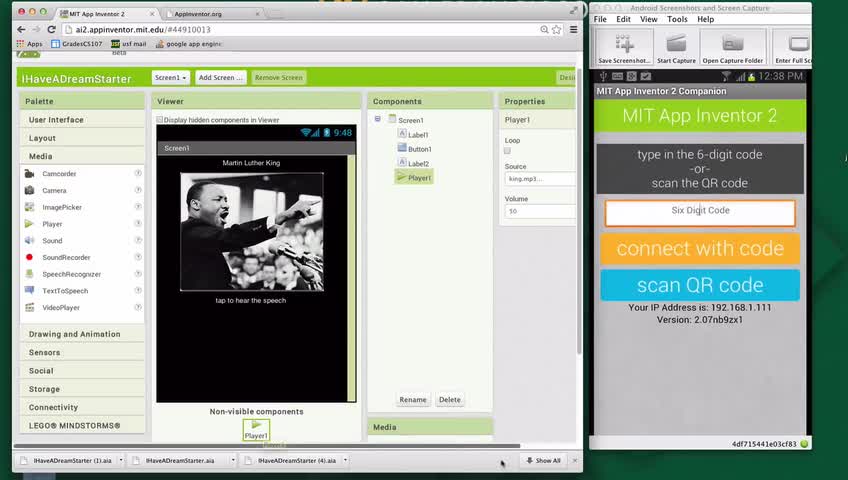
Task: Go back in Chrome browser
Action: (21, 29)
